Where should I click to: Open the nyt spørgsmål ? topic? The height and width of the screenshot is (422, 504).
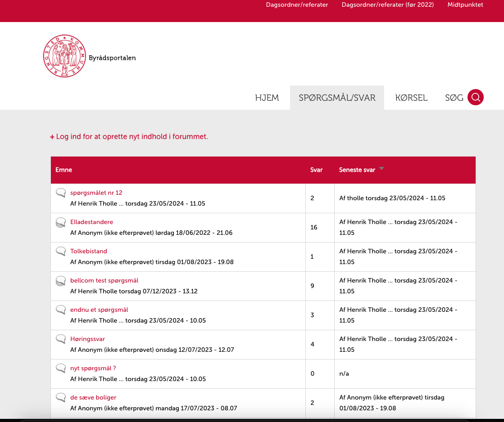(x=93, y=368)
